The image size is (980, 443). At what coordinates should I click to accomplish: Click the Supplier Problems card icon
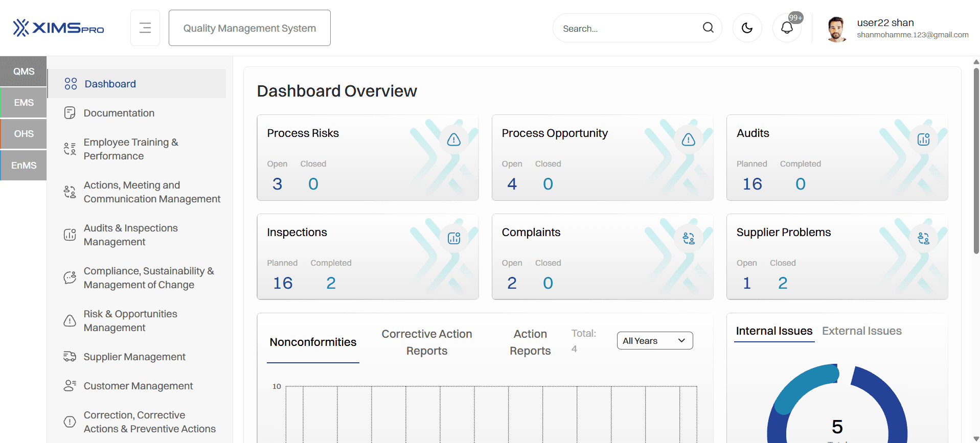(x=923, y=239)
